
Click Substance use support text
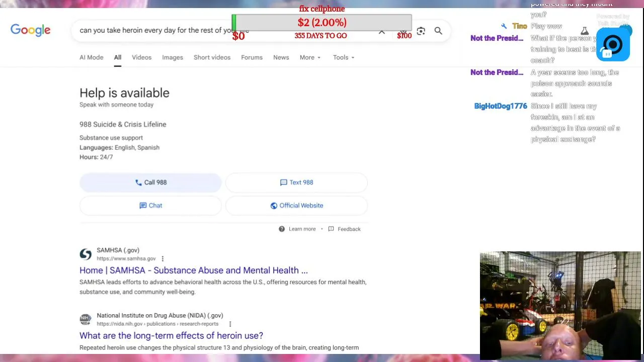(111, 138)
